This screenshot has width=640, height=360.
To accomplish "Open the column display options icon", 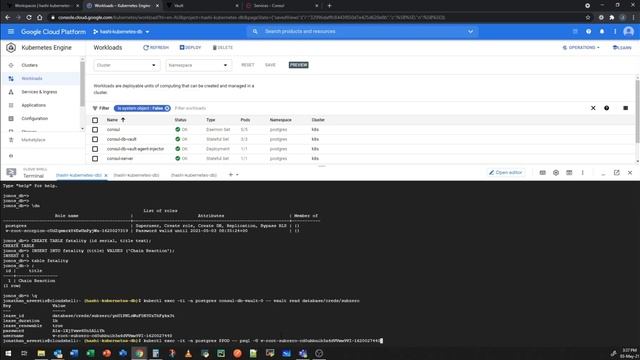I will click(625, 108).
